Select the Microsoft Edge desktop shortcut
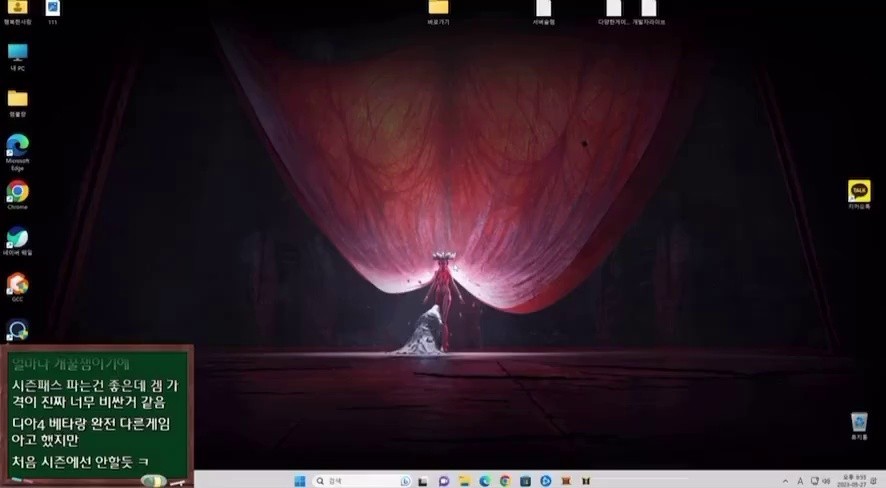886x488 pixels. [17, 145]
